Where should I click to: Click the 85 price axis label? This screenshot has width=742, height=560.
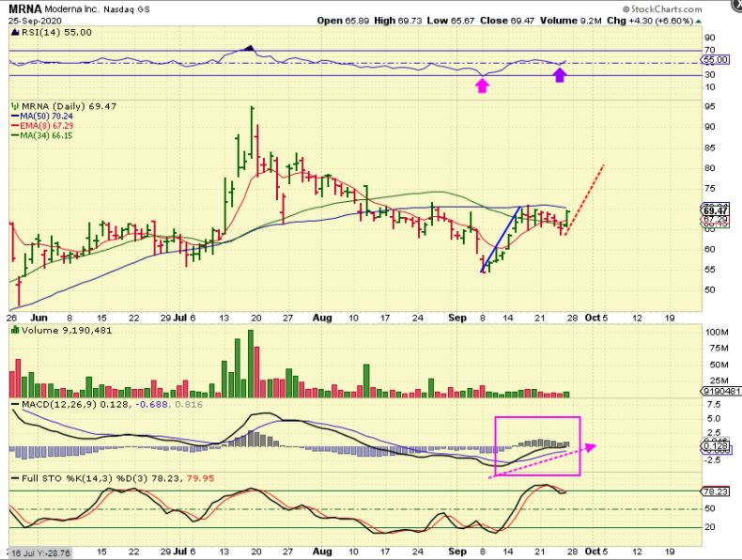(x=710, y=148)
